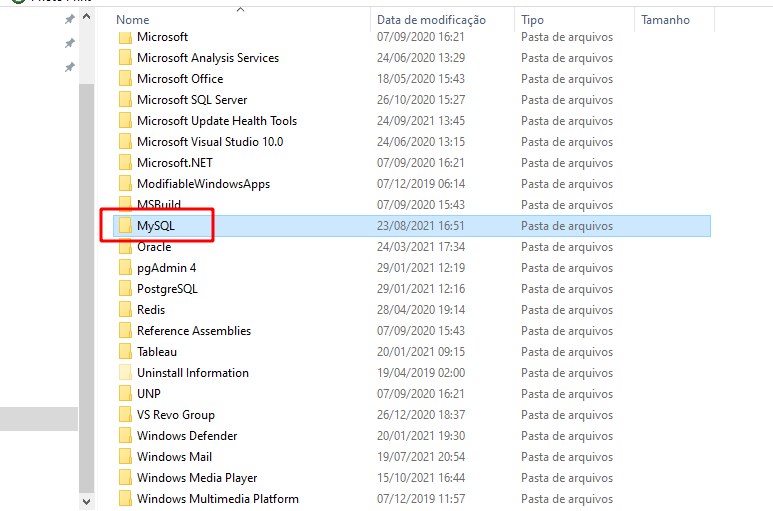773x511 pixels.
Task: Select the Windows Mail folder name
Action: pos(174,457)
